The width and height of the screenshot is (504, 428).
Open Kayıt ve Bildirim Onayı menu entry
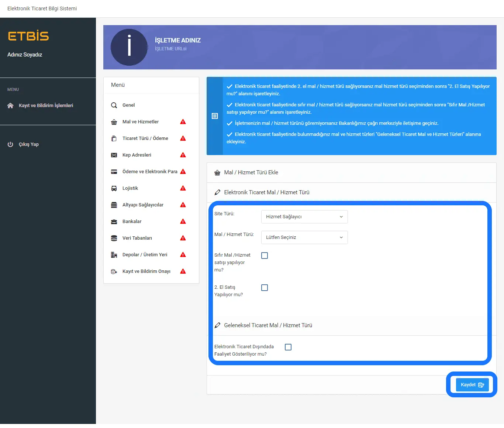tap(146, 271)
